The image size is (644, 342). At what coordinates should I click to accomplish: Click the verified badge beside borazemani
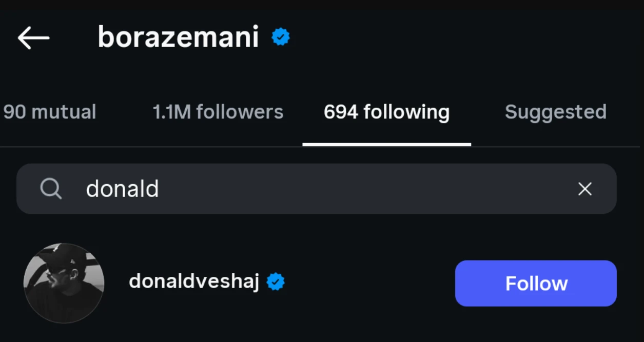pos(281,37)
